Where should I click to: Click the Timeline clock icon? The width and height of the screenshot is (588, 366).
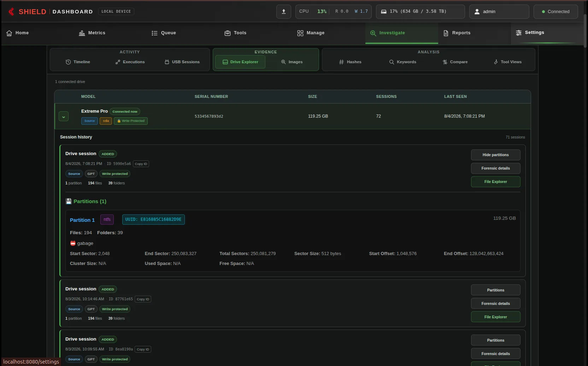tap(68, 62)
